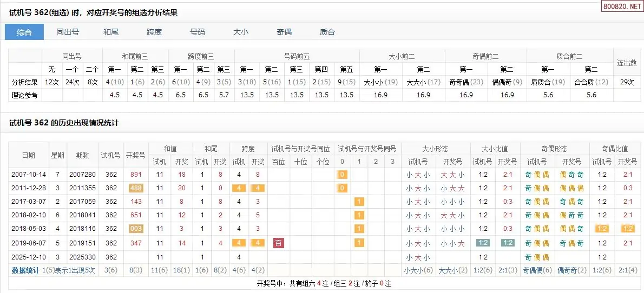The width and height of the screenshot is (644, 293).
Task: Click the orange 1 badge in 2017-03-07 row
Action: coord(357,202)
